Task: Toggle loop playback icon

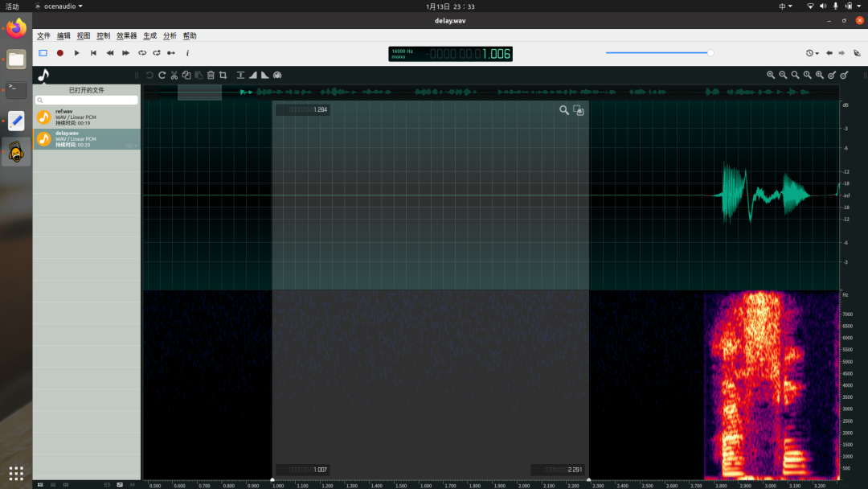Action: [x=141, y=53]
